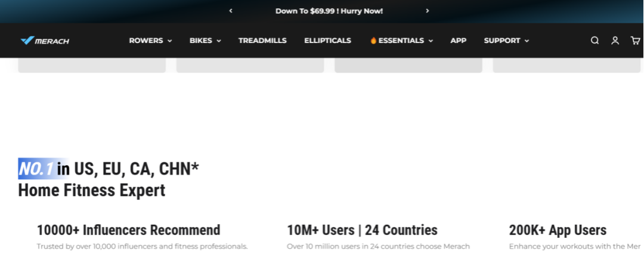Image resolution: width=644 pixels, height=279 pixels.
Task: Go to Ellipticals page
Action: (327, 41)
